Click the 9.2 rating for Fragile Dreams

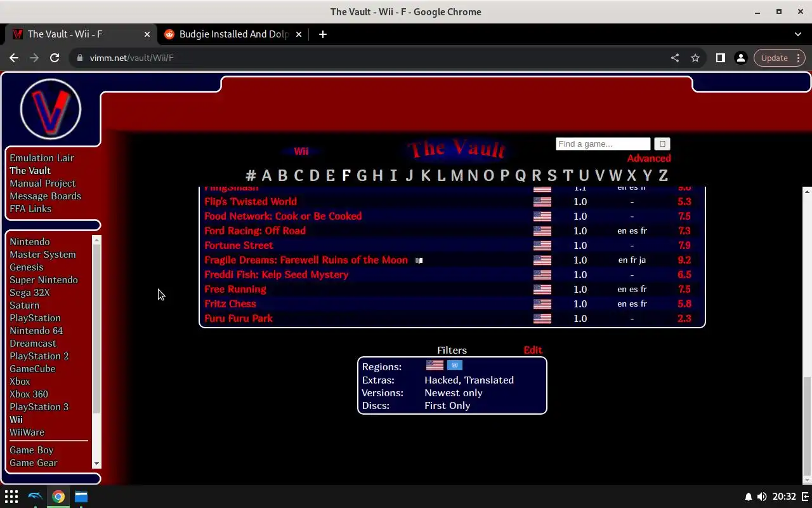(684, 260)
